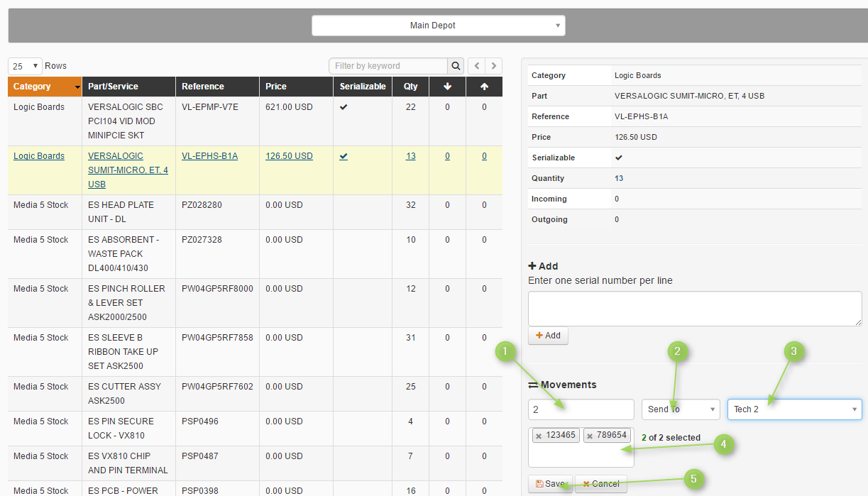Click the Serializable checkmark for VL-EPMP-V7E

click(x=344, y=107)
